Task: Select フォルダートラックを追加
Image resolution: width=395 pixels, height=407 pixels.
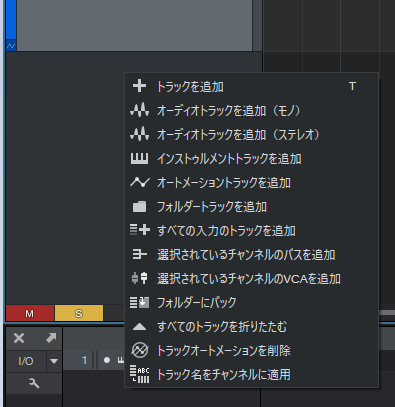Action: [x=252, y=206]
